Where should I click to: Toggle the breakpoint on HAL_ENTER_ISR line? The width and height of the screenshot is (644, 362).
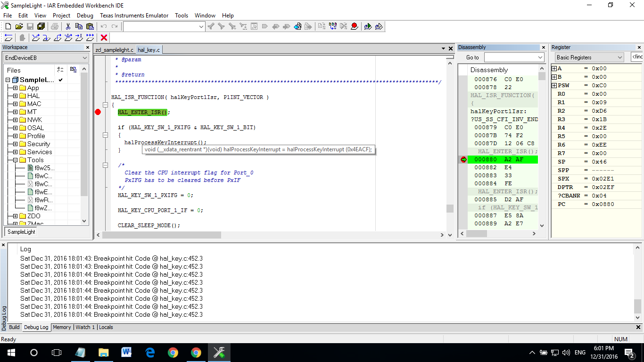point(98,112)
